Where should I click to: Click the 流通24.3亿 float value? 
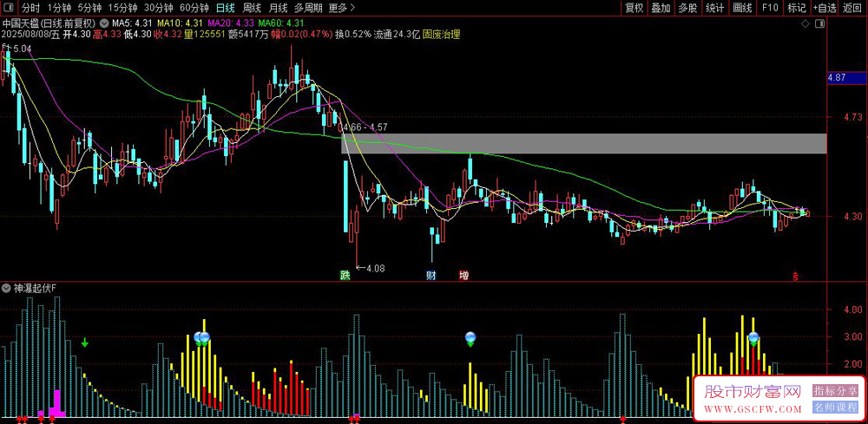pos(397,35)
